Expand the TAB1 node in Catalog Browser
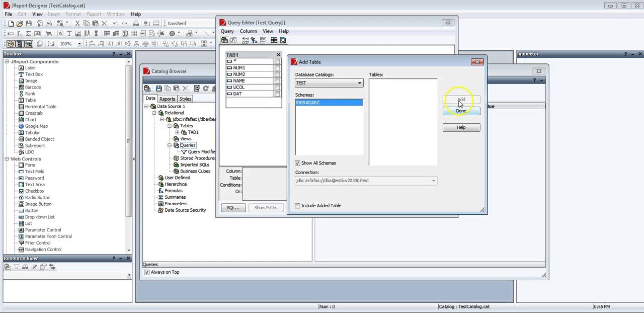644x326 pixels. coord(177,132)
